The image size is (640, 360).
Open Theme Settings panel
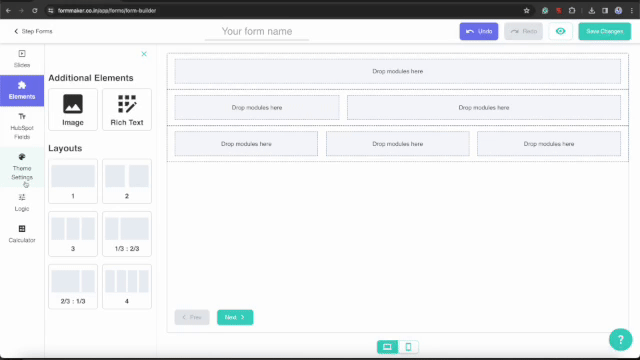pyautogui.click(x=22, y=167)
